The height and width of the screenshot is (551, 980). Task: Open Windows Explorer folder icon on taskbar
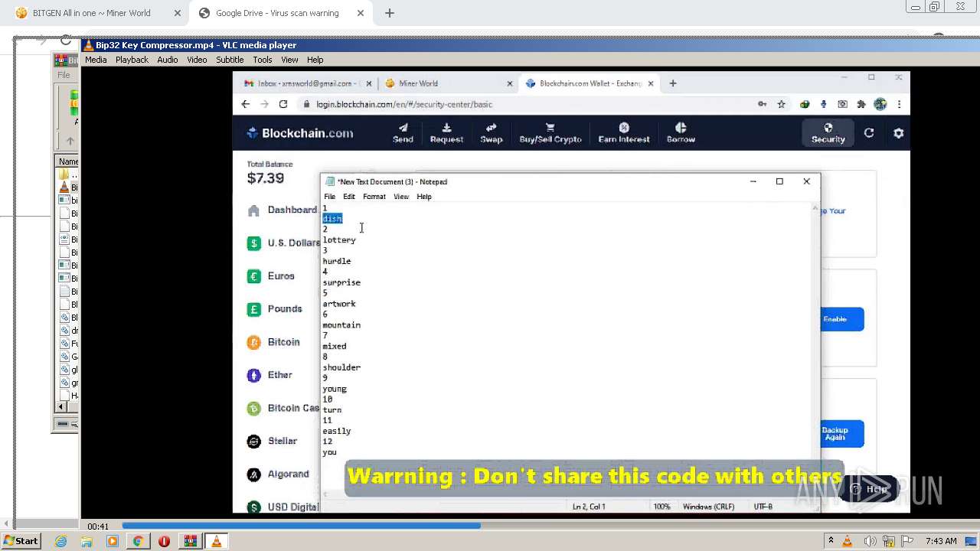click(x=87, y=541)
